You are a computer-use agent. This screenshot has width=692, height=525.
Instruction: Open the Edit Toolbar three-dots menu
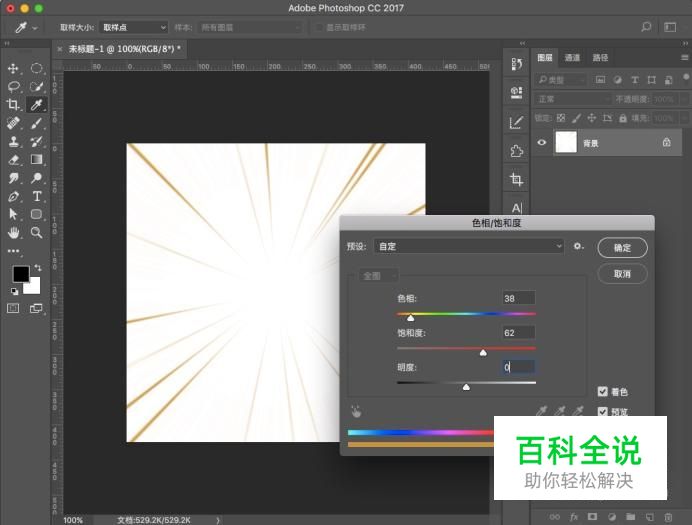point(13,251)
